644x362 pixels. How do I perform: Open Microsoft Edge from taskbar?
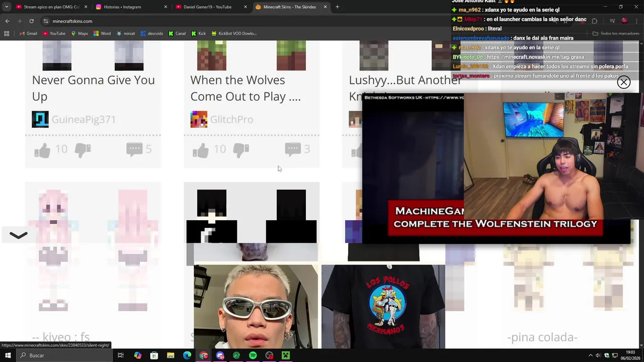click(x=187, y=355)
